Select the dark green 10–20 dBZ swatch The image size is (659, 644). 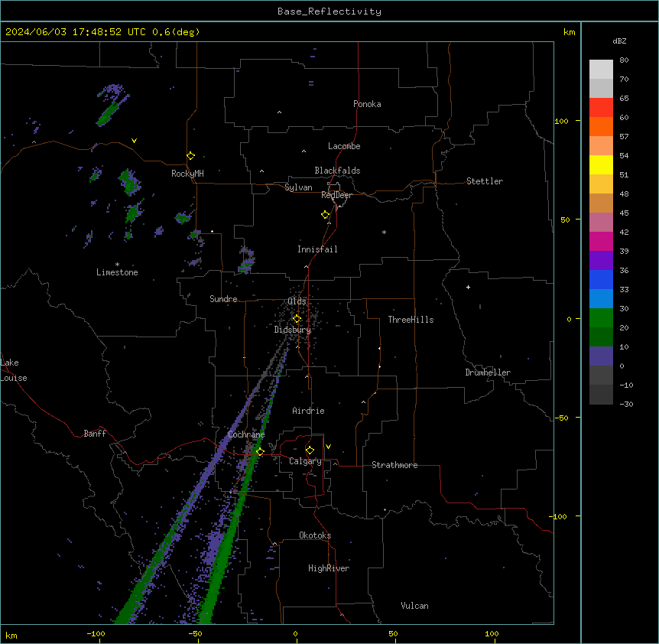601,337
